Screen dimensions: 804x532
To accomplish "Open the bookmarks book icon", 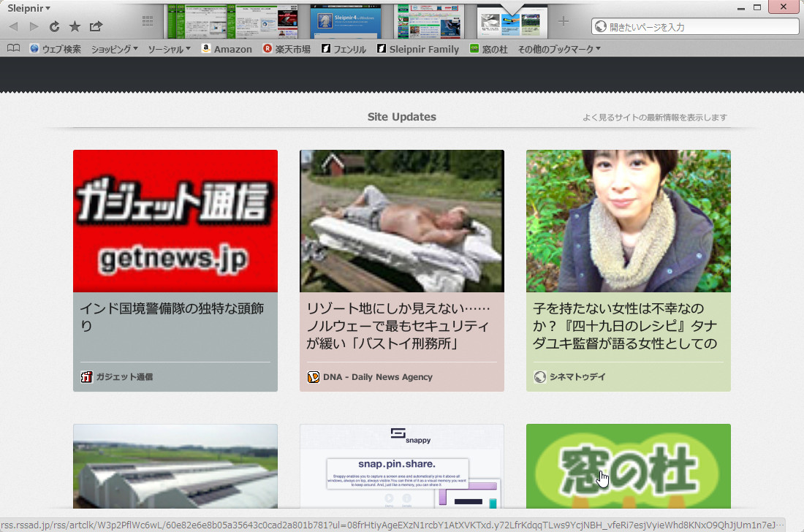I will (x=12, y=48).
